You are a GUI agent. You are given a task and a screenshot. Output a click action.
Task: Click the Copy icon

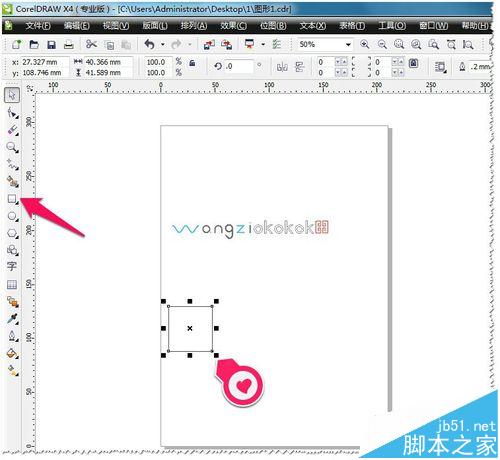click(x=109, y=45)
